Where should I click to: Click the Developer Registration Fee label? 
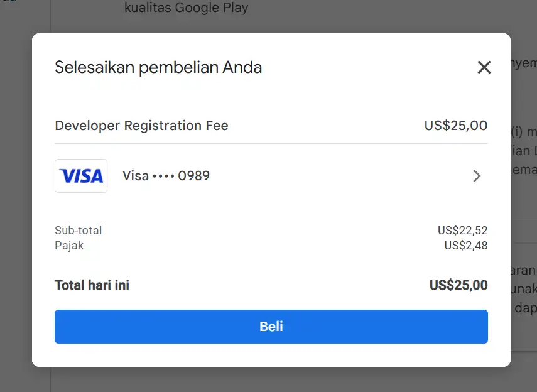tap(141, 126)
